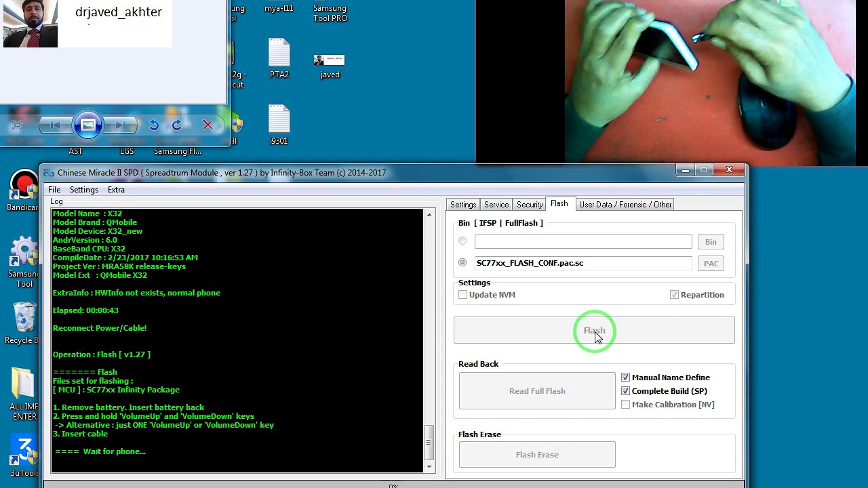Open Samsung Tool gear shortcut
868x488 pixels.
(x=24, y=262)
